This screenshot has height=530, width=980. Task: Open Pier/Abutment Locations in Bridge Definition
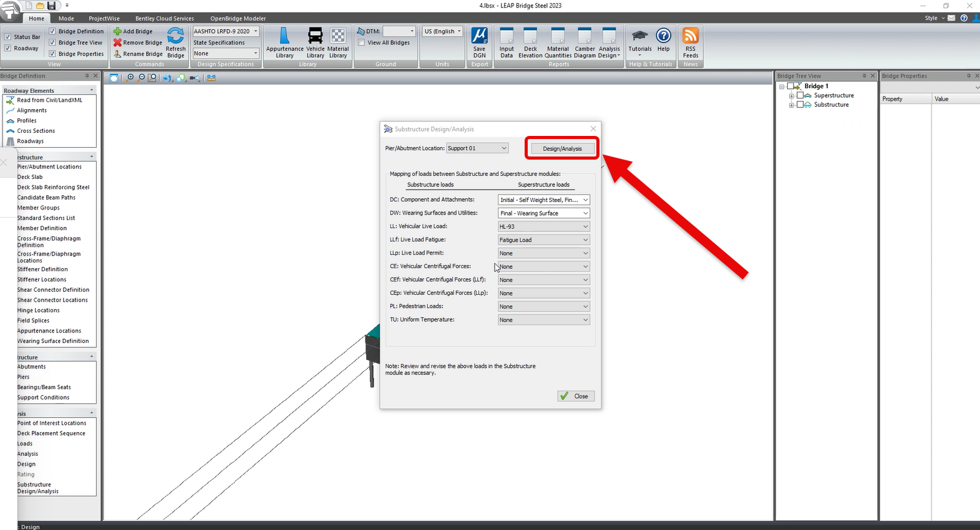pos(49,167)
